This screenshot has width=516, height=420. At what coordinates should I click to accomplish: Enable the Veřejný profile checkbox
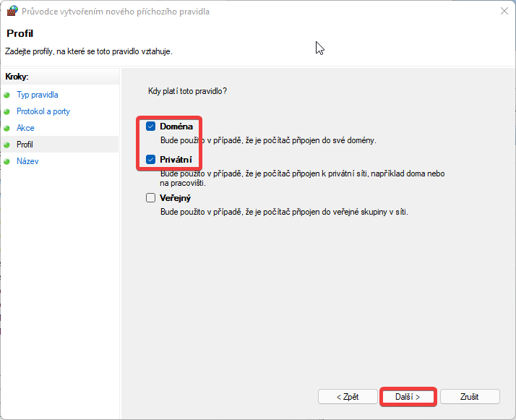coord(150,198)
